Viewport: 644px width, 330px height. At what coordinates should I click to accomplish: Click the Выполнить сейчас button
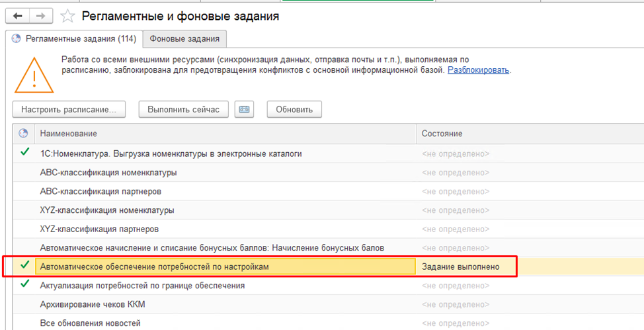tap(184, 110)
